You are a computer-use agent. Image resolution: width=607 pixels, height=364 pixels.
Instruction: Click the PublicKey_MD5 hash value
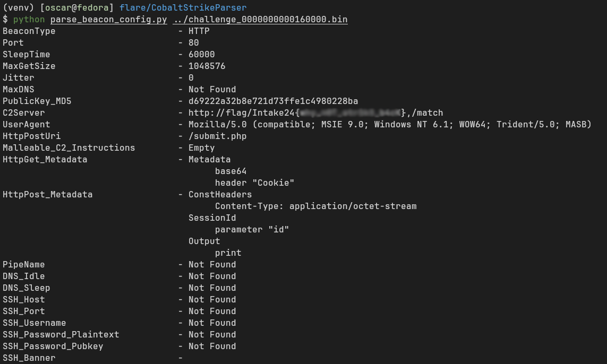[273, 101]
